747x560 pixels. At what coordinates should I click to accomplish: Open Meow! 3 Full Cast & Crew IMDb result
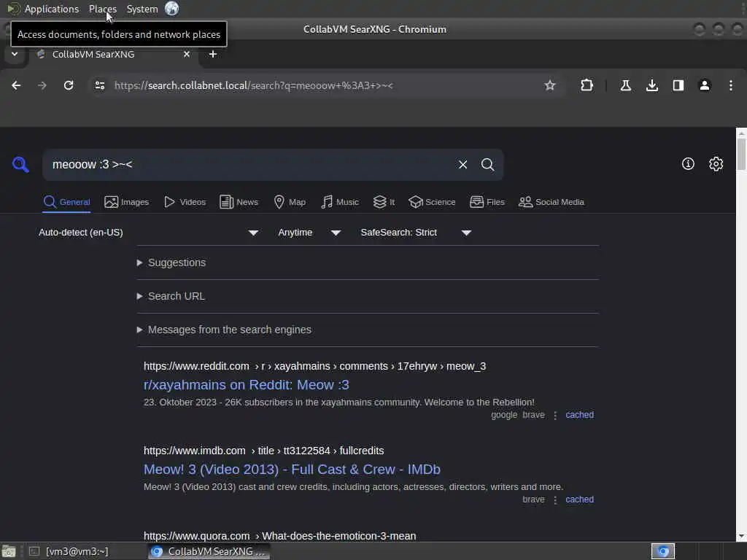(292, 470)
